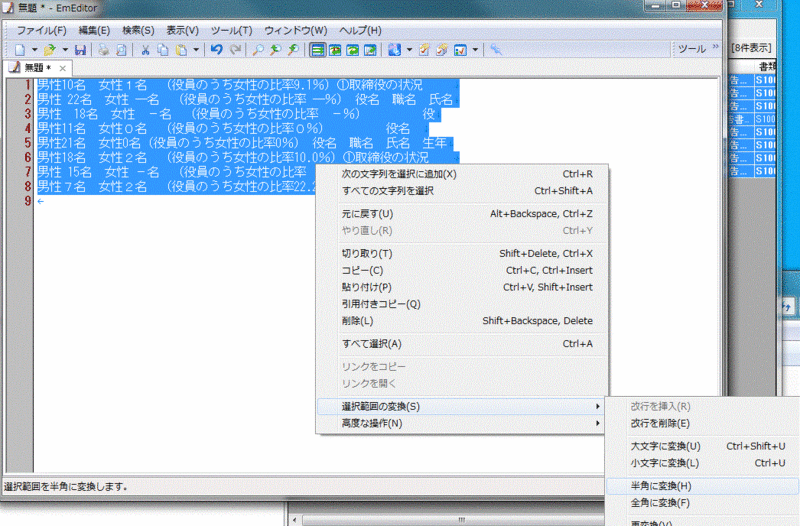Select すべて選択(A) in context menu

click(462, 344)
